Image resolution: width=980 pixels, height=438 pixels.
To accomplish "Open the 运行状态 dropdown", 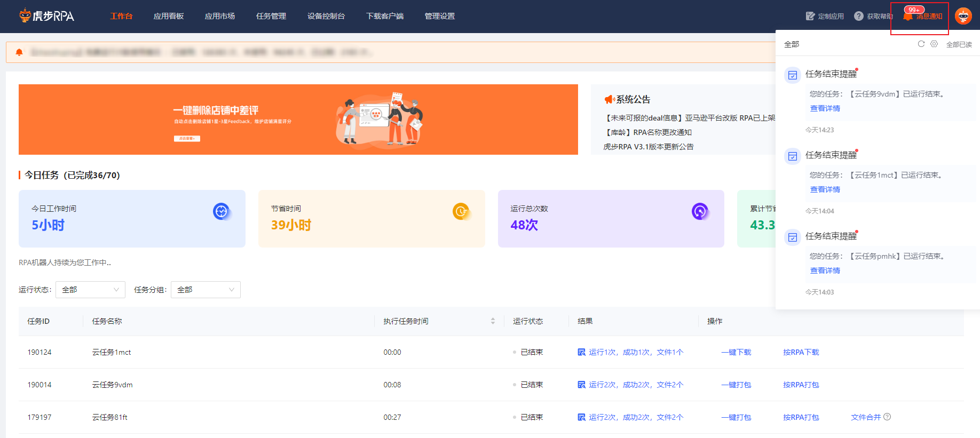I will [x=90, y=290].
